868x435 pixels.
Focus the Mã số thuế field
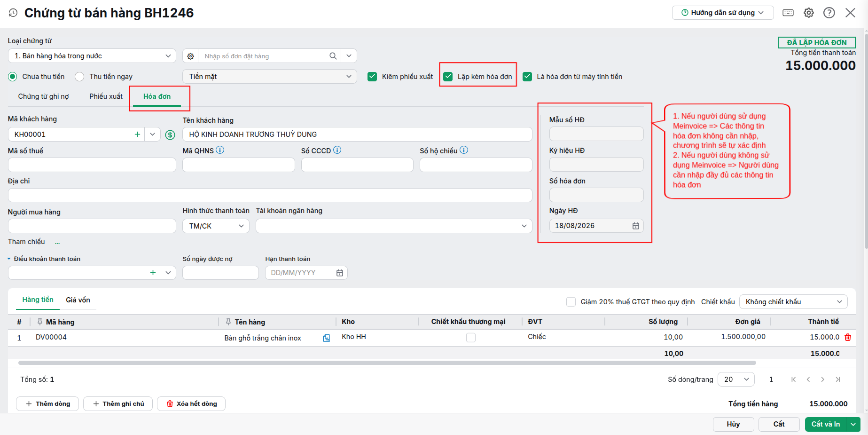(x=92, y=165)
